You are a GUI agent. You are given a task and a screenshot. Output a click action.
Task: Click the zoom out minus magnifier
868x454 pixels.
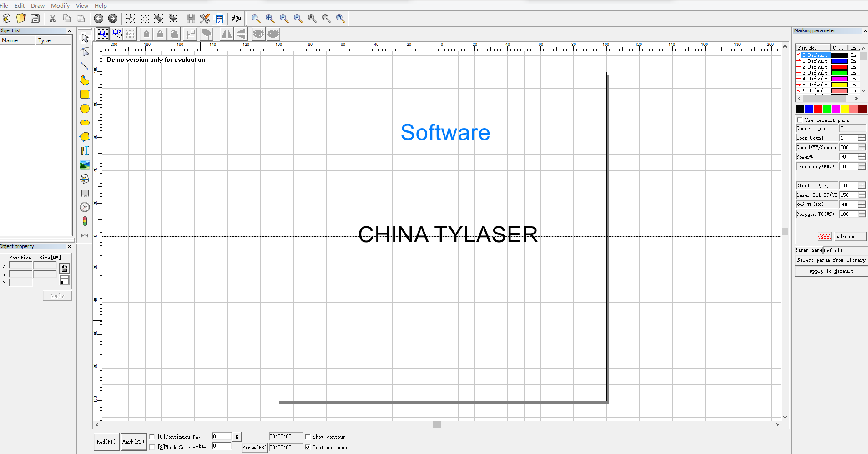pos(298,18)
